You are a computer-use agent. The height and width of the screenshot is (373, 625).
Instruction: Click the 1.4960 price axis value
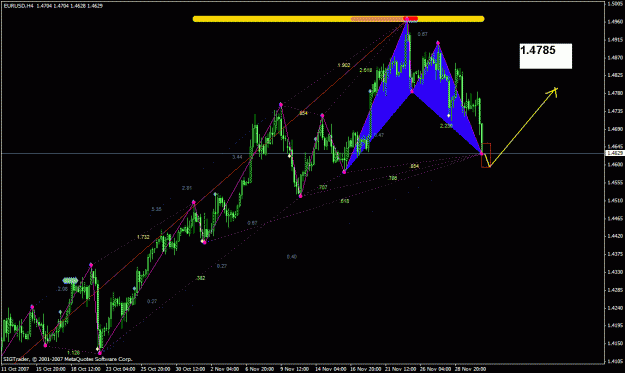click(615, 22)
